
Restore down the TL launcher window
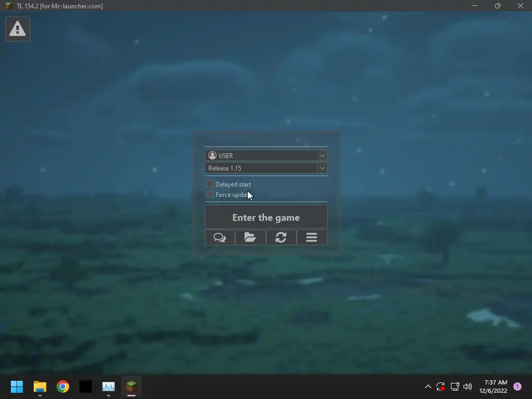(498, 6)
